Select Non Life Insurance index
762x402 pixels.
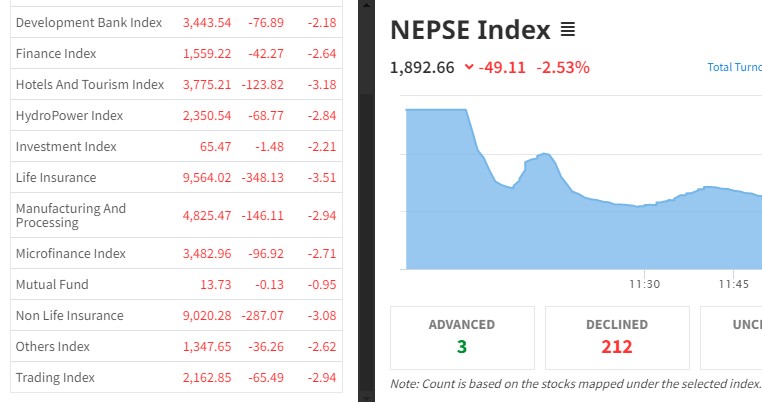tap(70, 315)
